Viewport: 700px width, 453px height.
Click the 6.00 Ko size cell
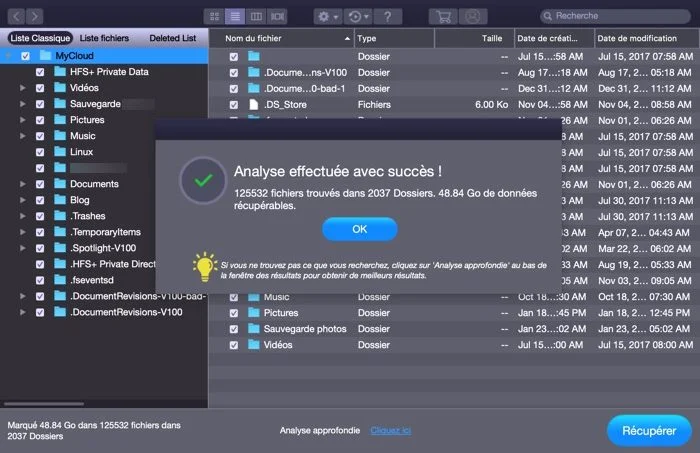tap(492, 105)
